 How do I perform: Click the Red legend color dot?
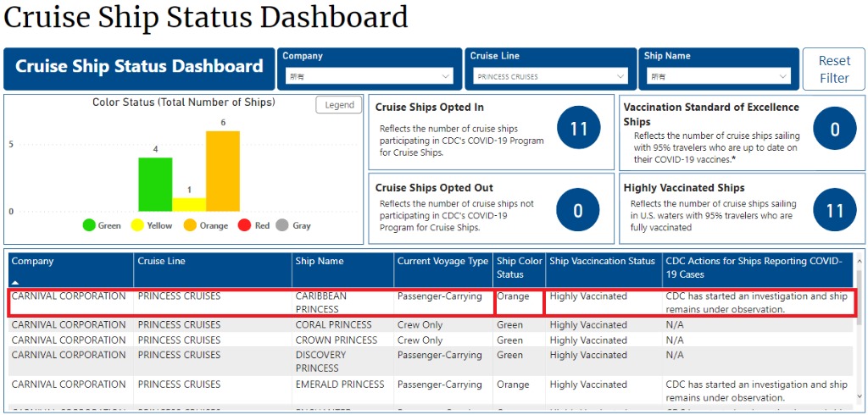(x=243, y=226)
